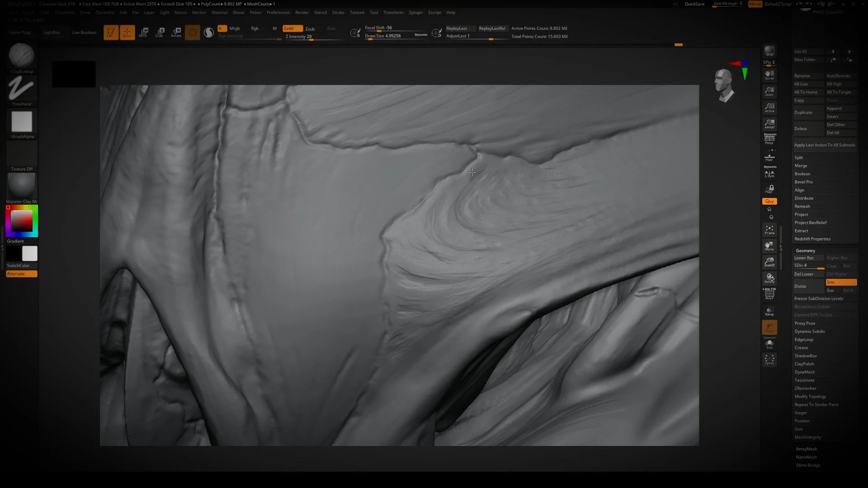Toggle Zadd sculpt mode
Viewport: 868px width, 488px height.
point(292,28)
